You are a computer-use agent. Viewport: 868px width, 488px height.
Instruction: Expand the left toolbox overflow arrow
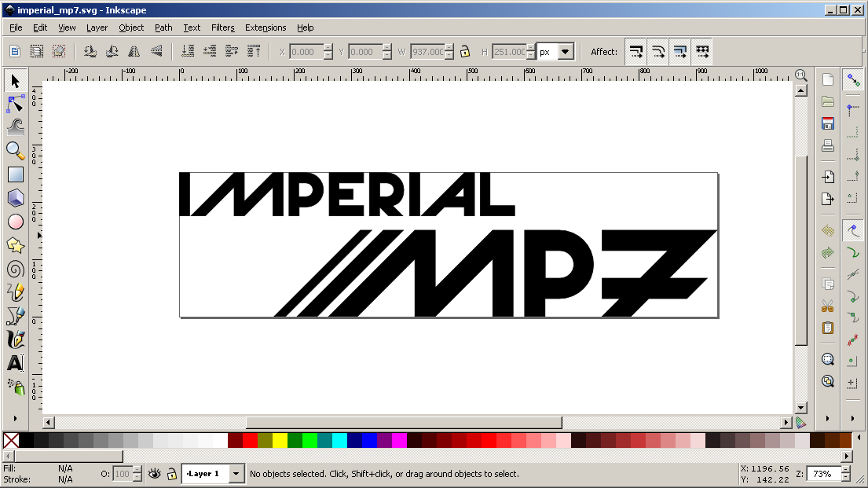(16, 417)
